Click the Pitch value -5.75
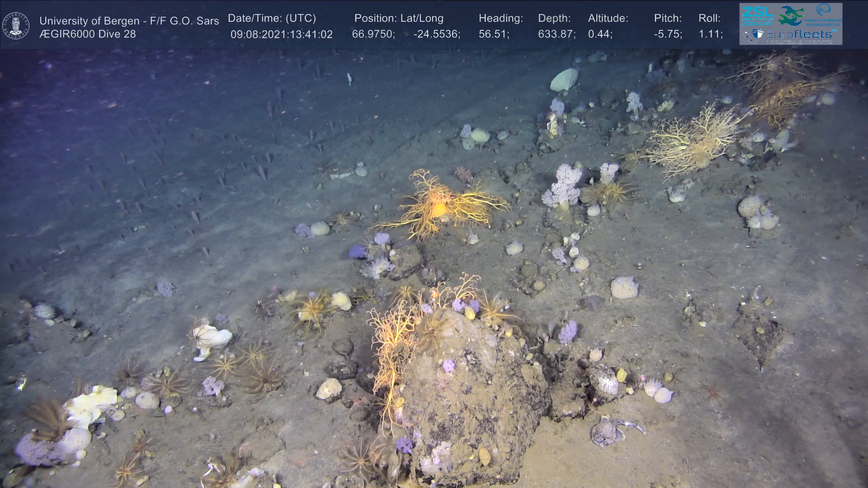This screenshot has height=488, width=868. click(x=668, y=34)
